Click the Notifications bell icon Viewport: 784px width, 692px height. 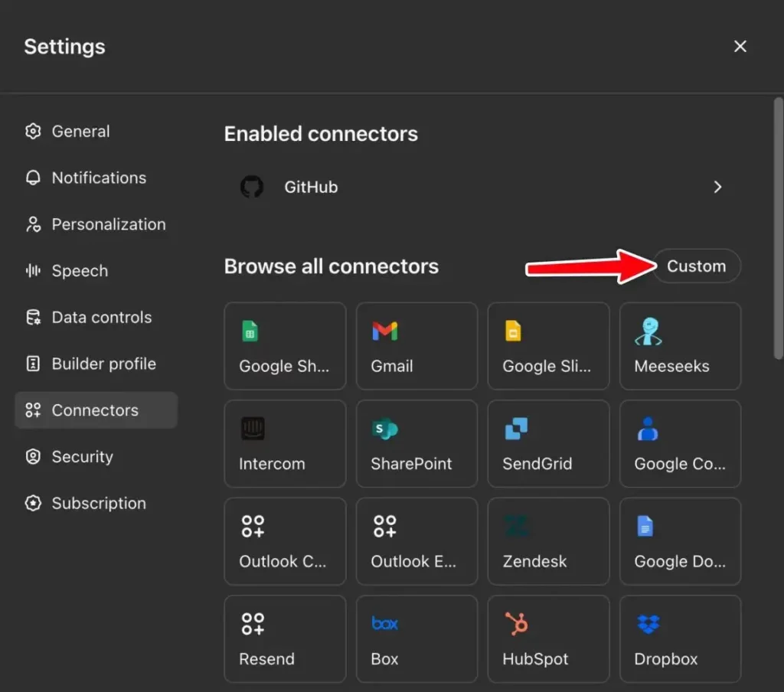coord(33,178)
